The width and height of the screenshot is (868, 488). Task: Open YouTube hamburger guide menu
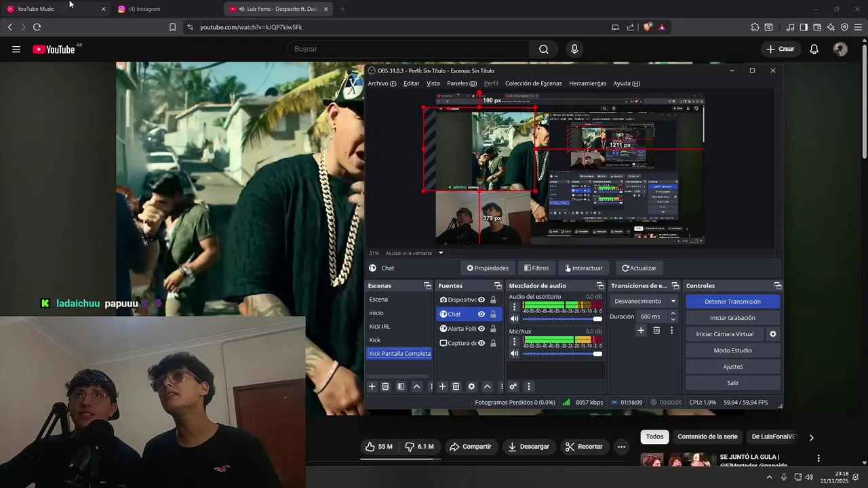pos(16,49)
